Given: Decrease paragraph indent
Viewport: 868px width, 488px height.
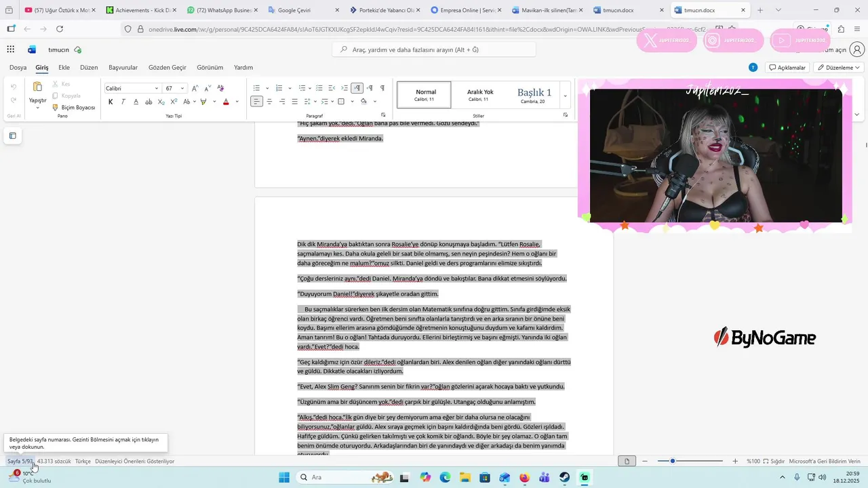Looking at the screenshot, I should click(x=332, y=88).
